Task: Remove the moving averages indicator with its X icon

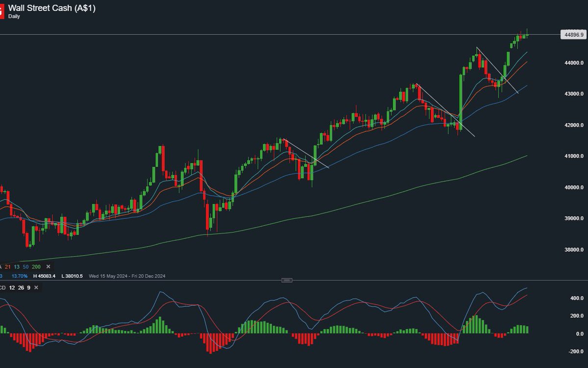Action: click(48, 266)
